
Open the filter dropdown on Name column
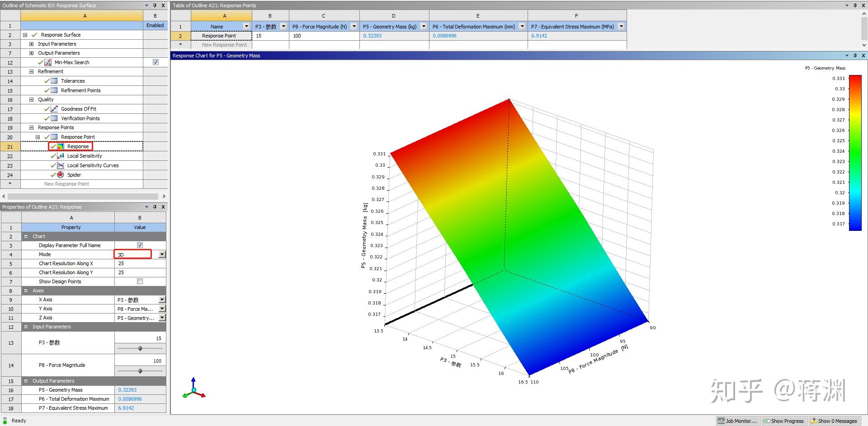coord(246,26)
